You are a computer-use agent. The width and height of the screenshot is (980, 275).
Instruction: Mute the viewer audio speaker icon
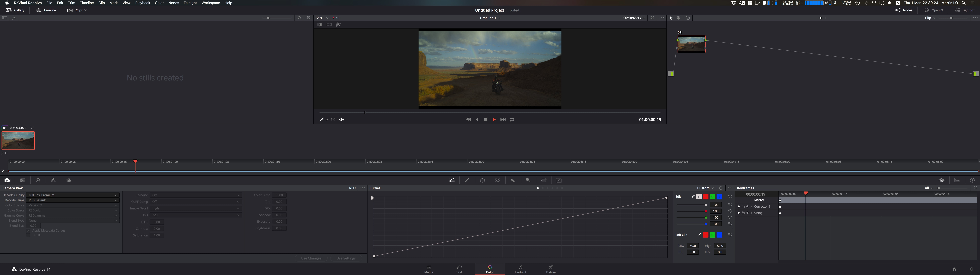(x=342, y=120)
